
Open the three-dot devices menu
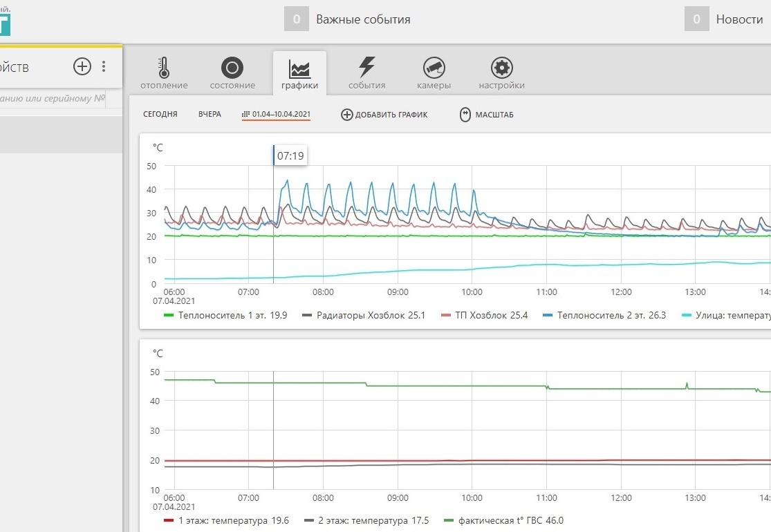point(104,66)
